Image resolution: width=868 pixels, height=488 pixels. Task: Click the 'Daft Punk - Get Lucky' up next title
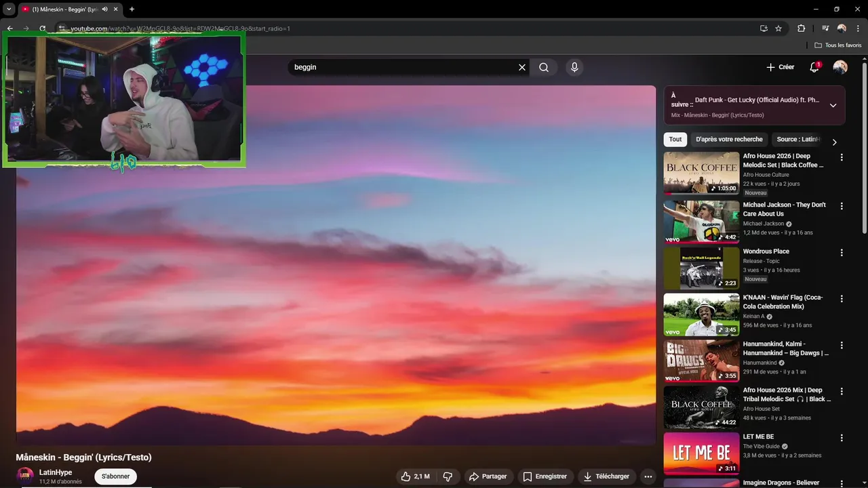pyautogui.click(x=757, y=100)
